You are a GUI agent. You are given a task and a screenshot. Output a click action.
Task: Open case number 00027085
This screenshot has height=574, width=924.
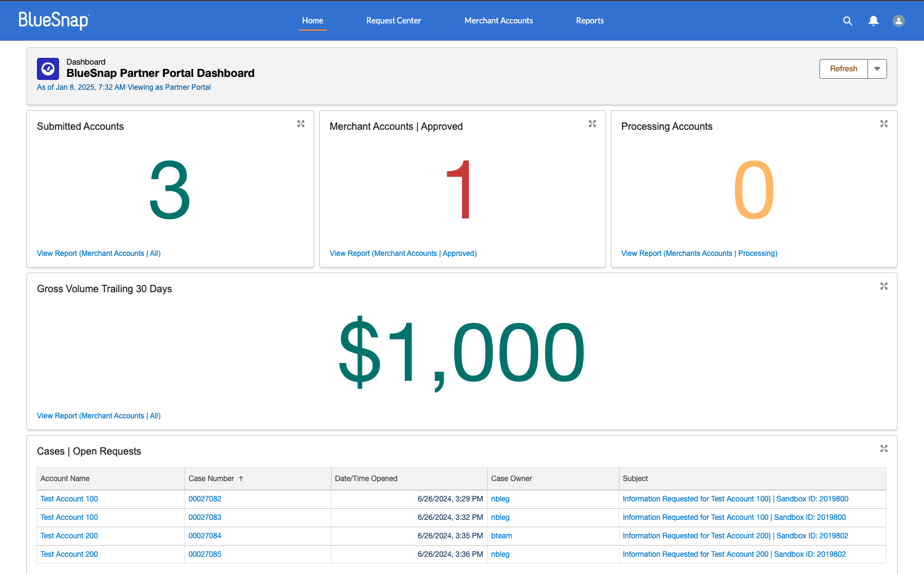pyautogui.click(x=205, y=554)
